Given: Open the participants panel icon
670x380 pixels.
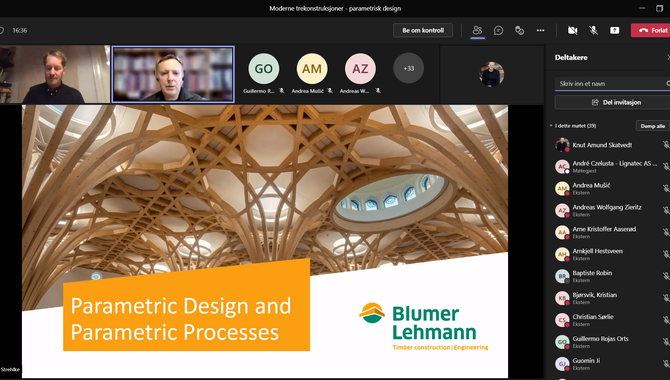Looking at the screenshot, I should (x=477, y=30).
